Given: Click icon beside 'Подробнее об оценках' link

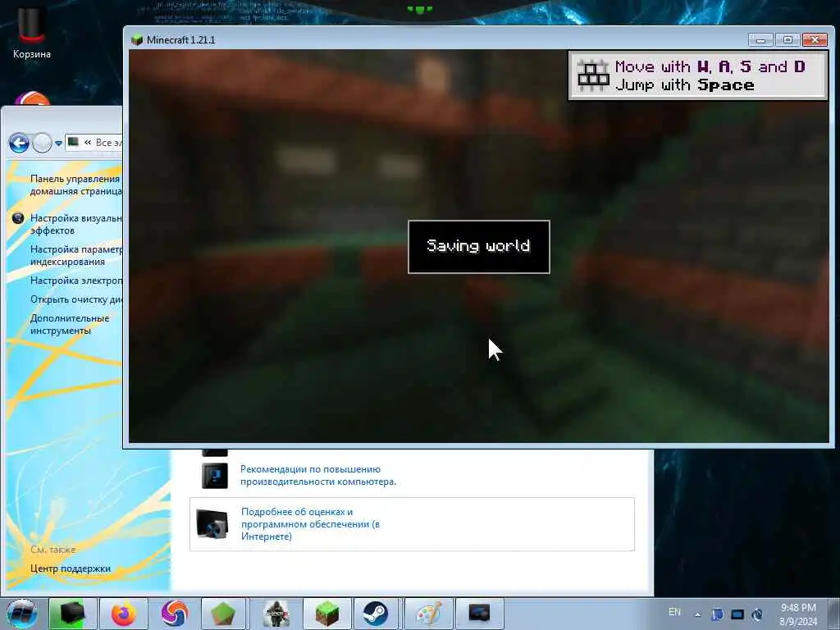Looking at the screenshot, I should point(212,523).
